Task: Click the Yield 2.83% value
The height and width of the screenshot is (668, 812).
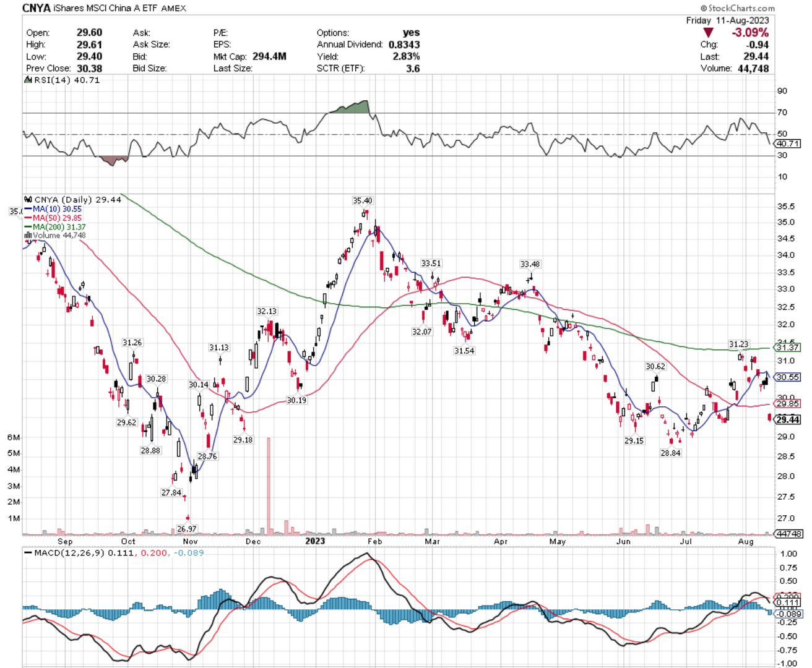Action: click(406, 56)
